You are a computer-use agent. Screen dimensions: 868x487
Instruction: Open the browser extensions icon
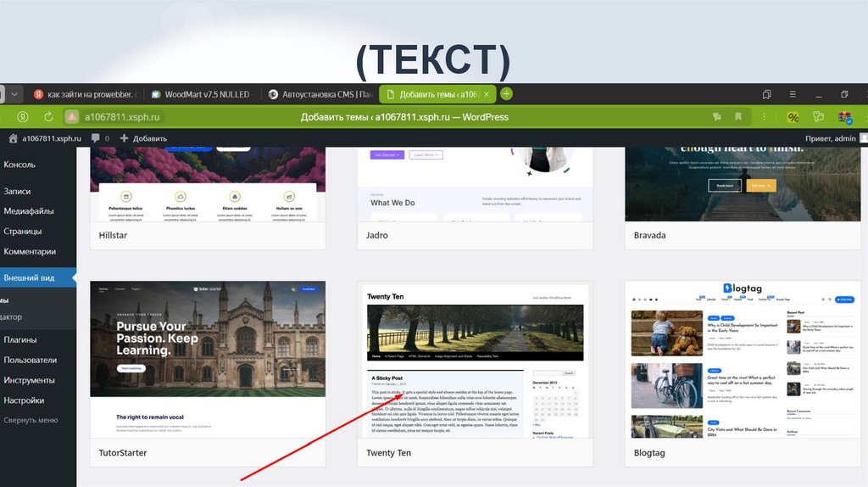pyautogui.click(x=818, y=117)
